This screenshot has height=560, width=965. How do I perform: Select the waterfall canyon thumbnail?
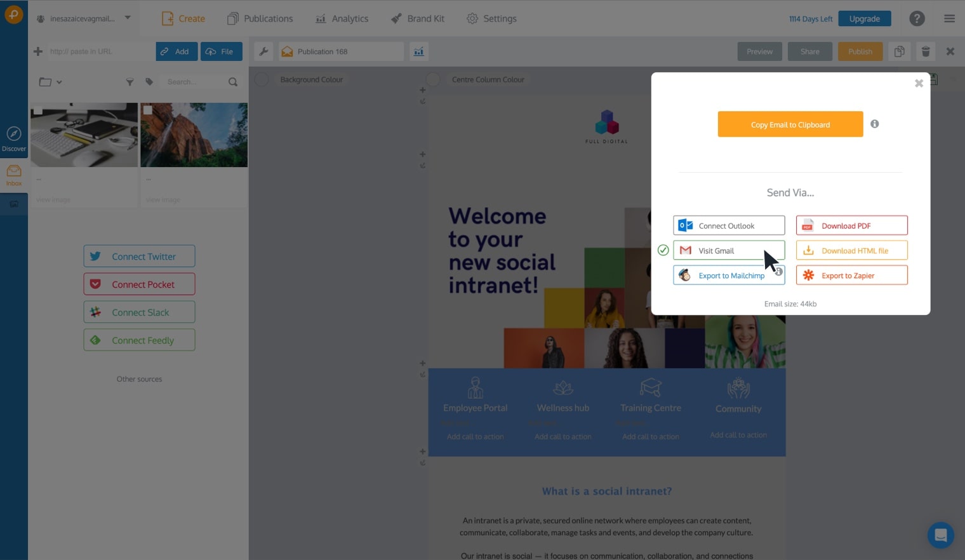tap(194, 135)
